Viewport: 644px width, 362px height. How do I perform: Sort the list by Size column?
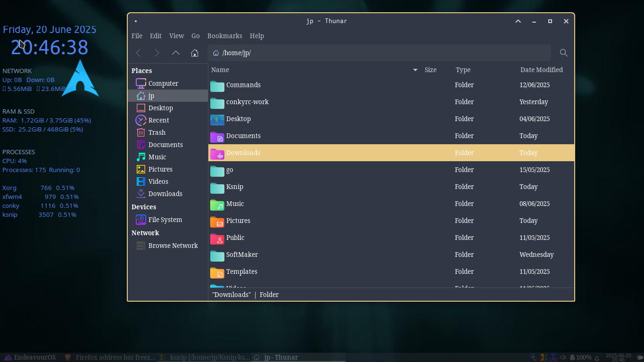(430, 70)
